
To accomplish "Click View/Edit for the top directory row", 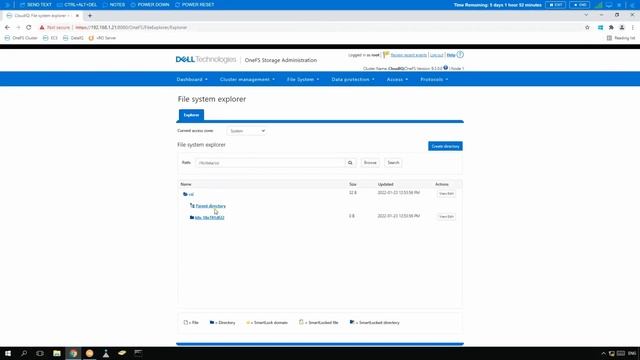I will coord(446,193).
